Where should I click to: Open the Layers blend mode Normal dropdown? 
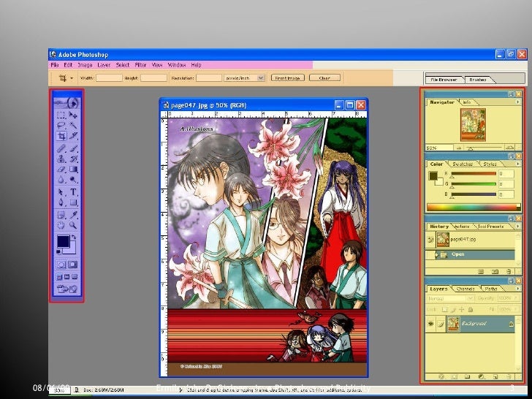(450, 299)
